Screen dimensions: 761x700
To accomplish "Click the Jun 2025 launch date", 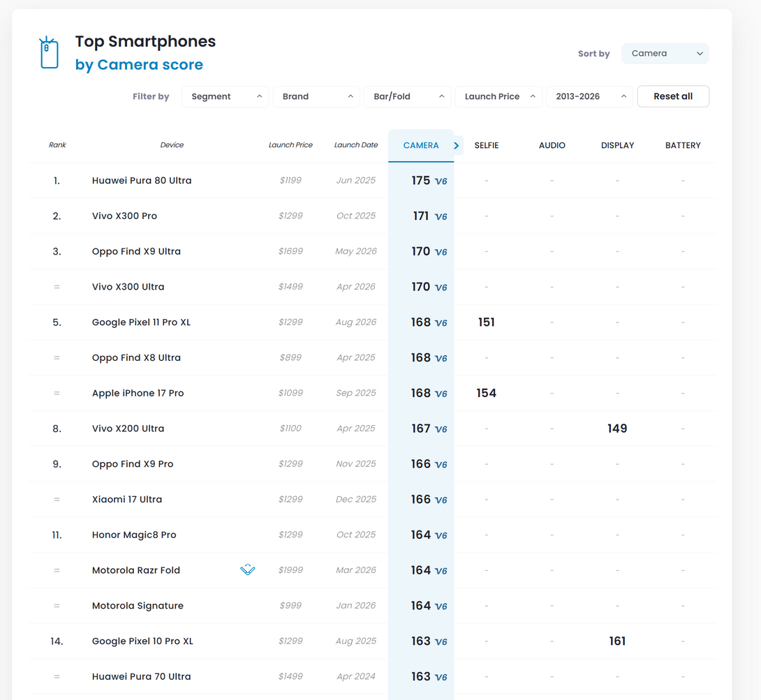I will [x=356, y=181].
